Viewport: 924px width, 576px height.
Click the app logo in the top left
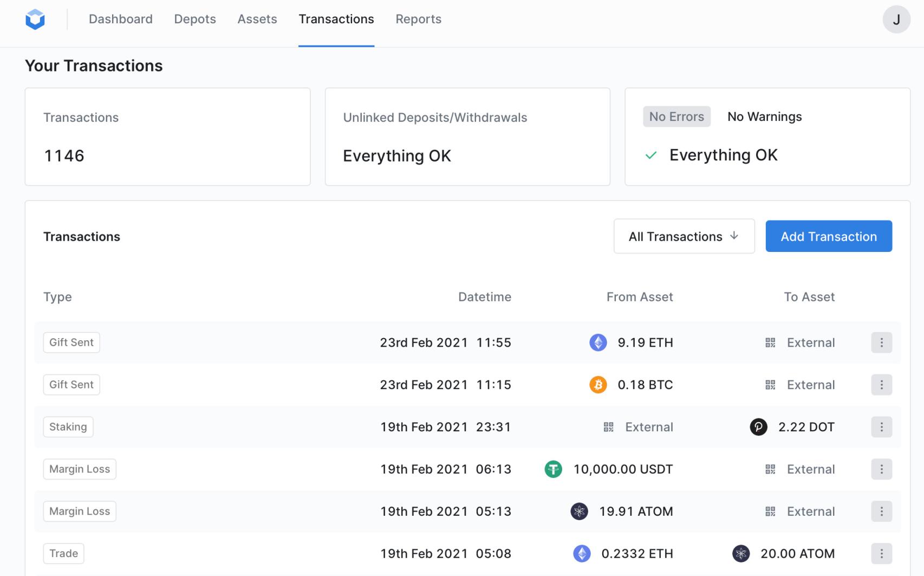pyautogui.click(x=35, y=18)
